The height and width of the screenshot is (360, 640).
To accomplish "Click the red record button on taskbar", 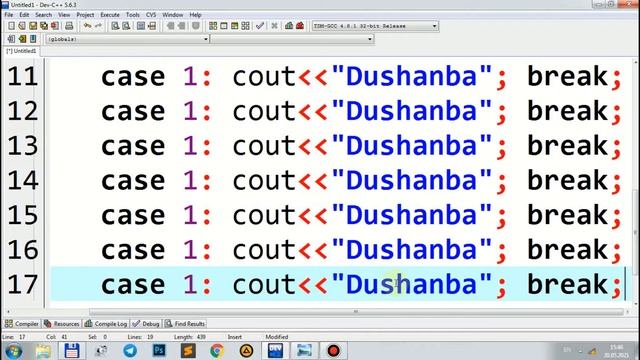I will click(x=333, y=351).
